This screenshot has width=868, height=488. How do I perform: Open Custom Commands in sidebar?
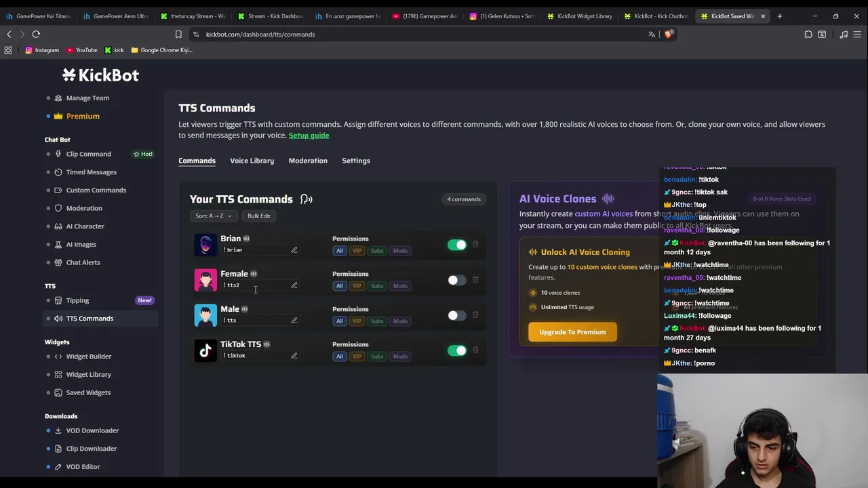click(x=96, y=190)
